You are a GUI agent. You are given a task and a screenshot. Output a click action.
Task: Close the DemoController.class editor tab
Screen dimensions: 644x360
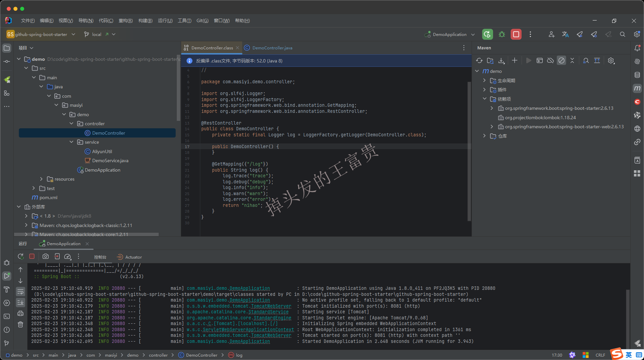point(237,48)
